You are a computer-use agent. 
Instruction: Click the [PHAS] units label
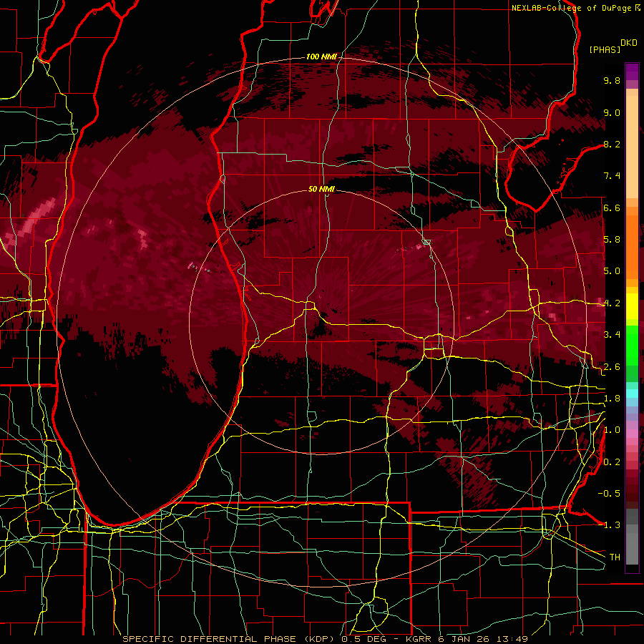pos(605,49)
